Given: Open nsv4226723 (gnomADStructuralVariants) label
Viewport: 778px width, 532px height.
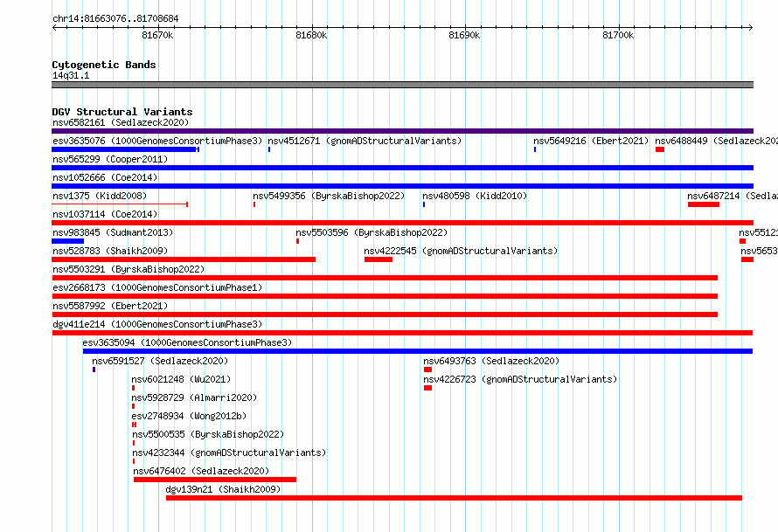Looking at the screenshot, I should pos(520,379).
